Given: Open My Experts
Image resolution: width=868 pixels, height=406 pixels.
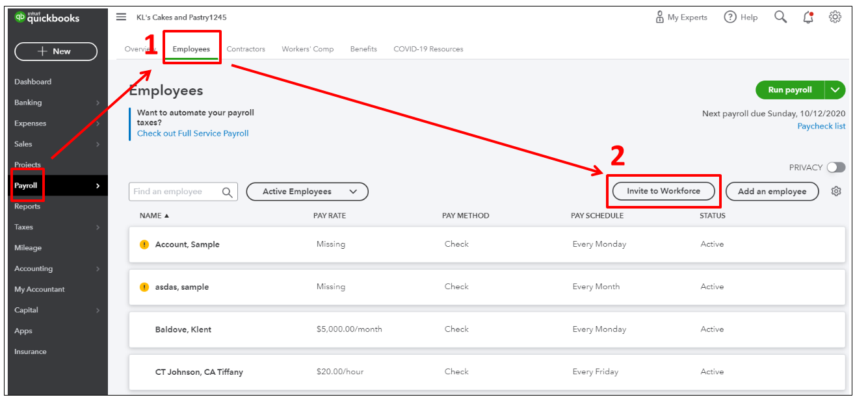Looking at the screenshot, I should pyautogui.click(x=681, y=18).
